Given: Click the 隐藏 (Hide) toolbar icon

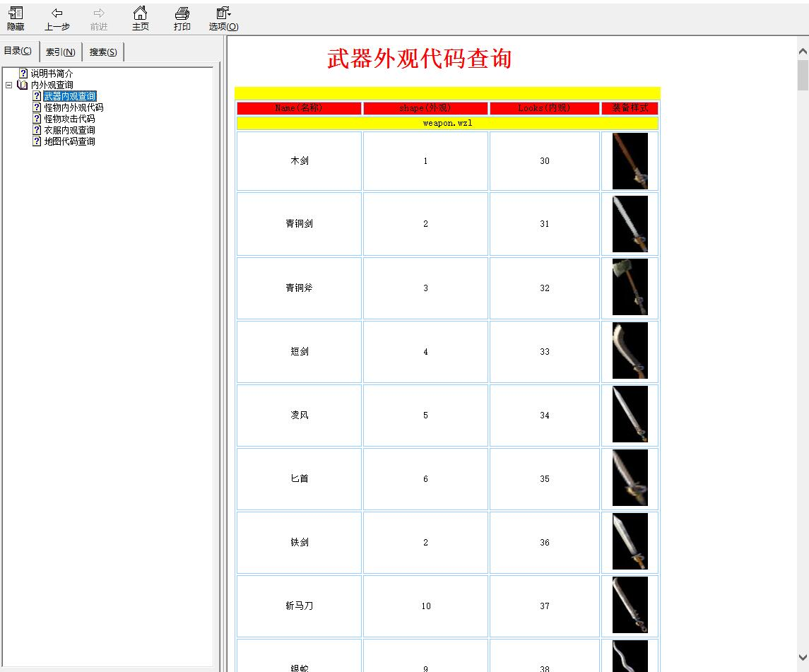Looking at the screenshot, I should pos(16,13).
